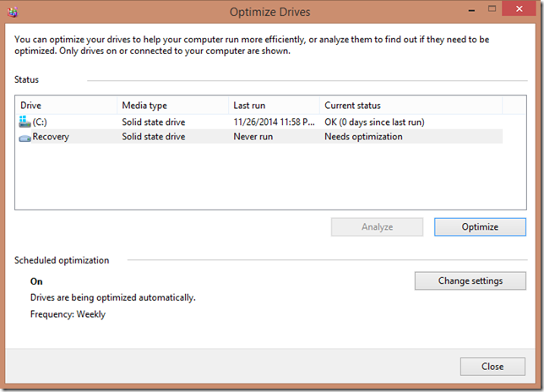Sort by the Drive column header
Image resolution: width=544 pixels, height=392 pixels.
click(66, 106)
